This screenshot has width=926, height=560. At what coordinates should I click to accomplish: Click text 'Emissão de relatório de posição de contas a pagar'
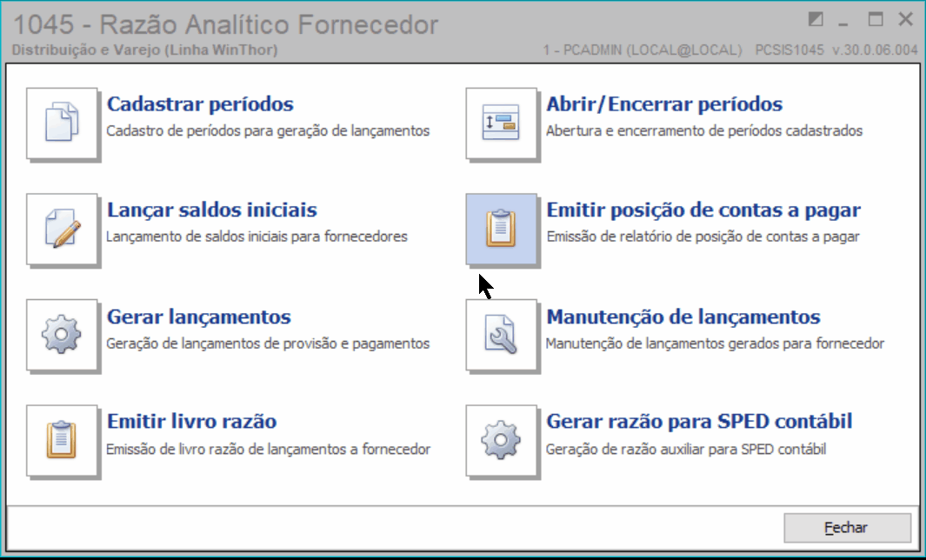(703, 237)
